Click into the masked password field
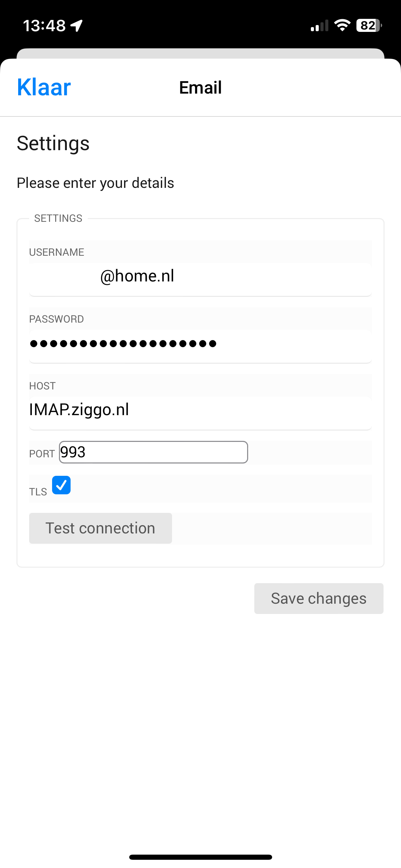This screenshot has height=868, width=401. click(x=200, y=343)
